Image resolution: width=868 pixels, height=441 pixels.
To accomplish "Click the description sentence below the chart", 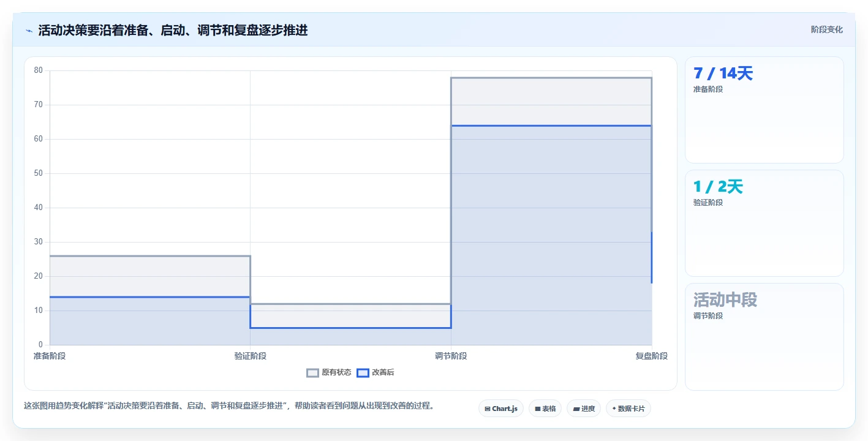I will click(x=229, y=405).
